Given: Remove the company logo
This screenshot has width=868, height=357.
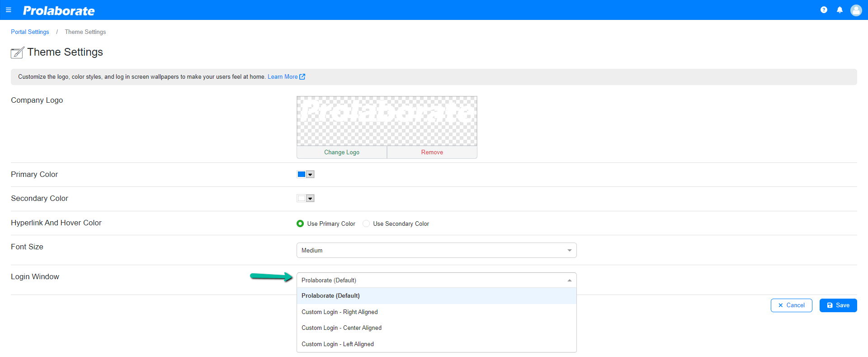Looking at the screenshot, I should [x=432, y=152].
